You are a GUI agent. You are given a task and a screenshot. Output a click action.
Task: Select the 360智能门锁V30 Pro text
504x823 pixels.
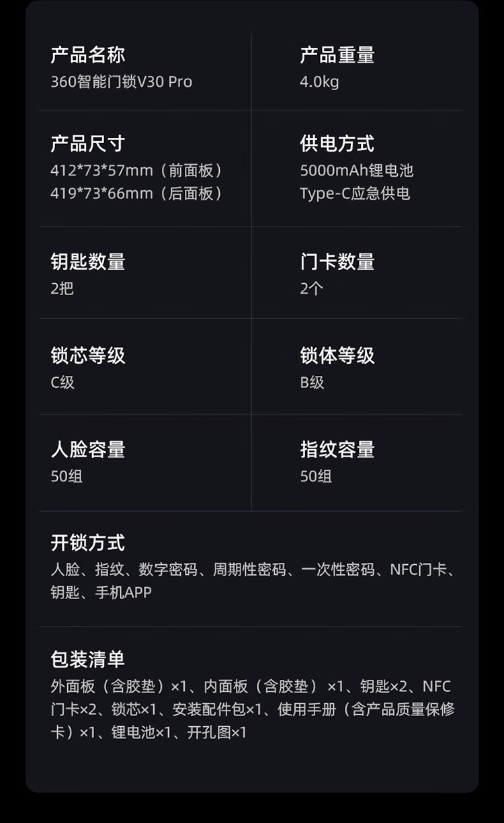[x=121, y=82]
